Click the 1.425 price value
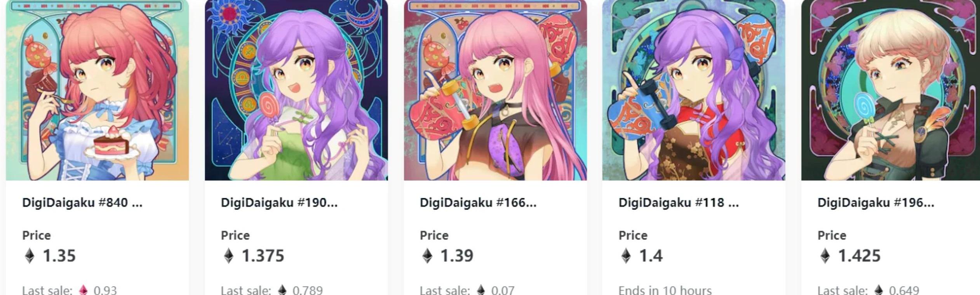Screen dimensions: 980x295 (859, 256)
